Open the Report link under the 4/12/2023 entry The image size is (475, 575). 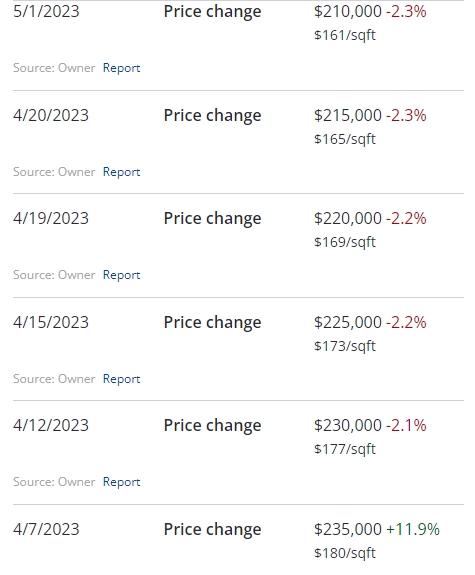[x=121, y=481]
